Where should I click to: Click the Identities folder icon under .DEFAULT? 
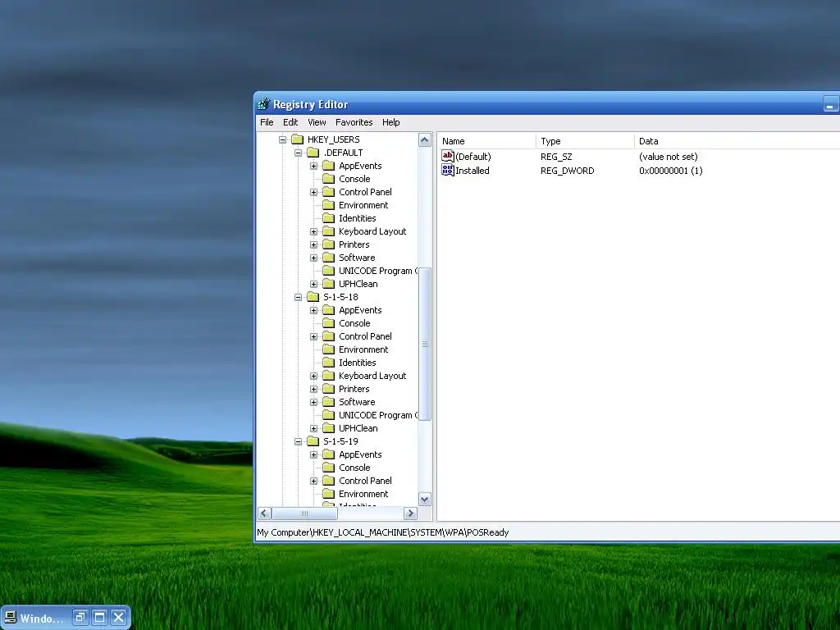328,218
